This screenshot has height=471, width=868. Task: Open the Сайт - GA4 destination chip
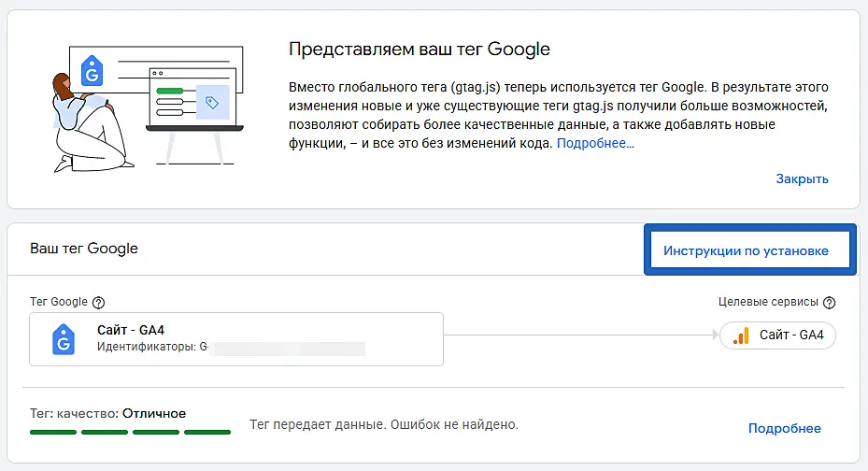(x=777, y=335)
